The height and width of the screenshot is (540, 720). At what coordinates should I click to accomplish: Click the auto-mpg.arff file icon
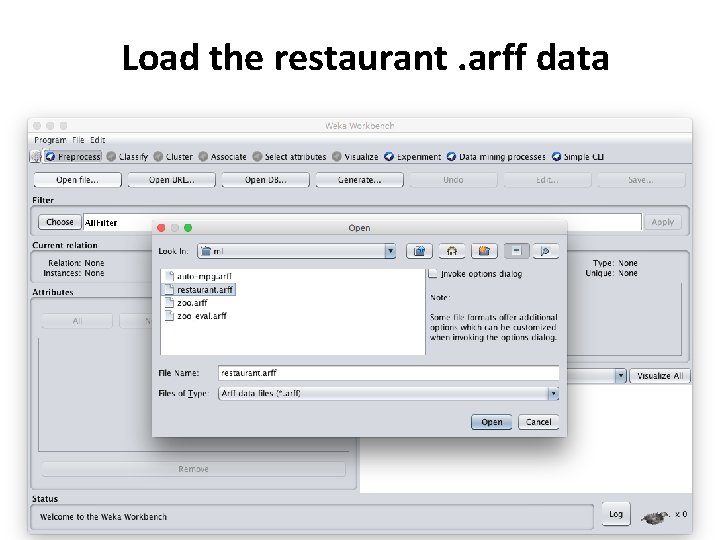point(169,276)
